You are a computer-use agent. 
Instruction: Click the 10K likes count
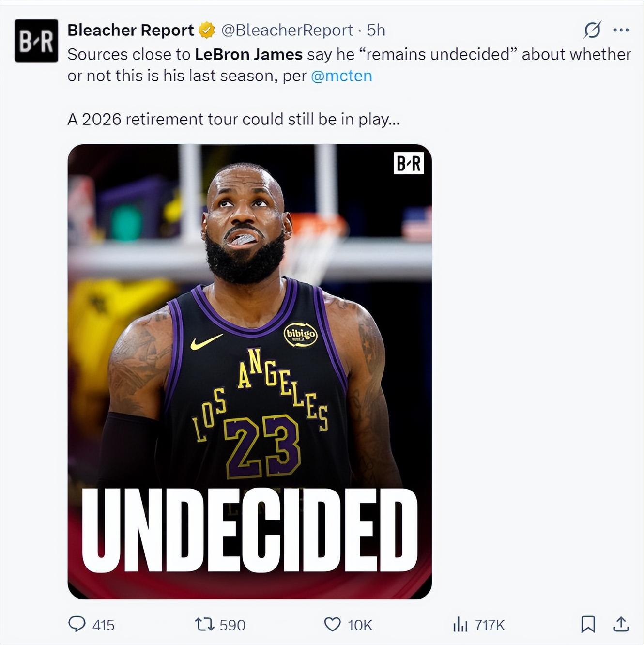pyautogui.click(x=360, y=625)
